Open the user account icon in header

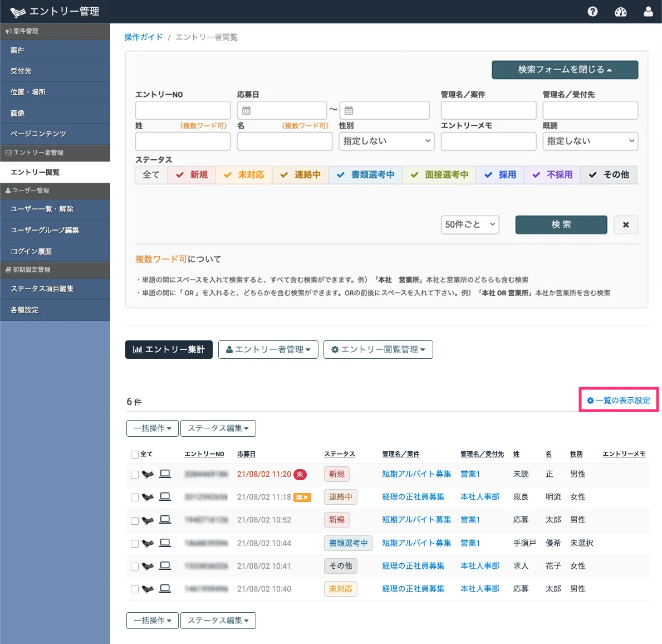pos(648,11)
